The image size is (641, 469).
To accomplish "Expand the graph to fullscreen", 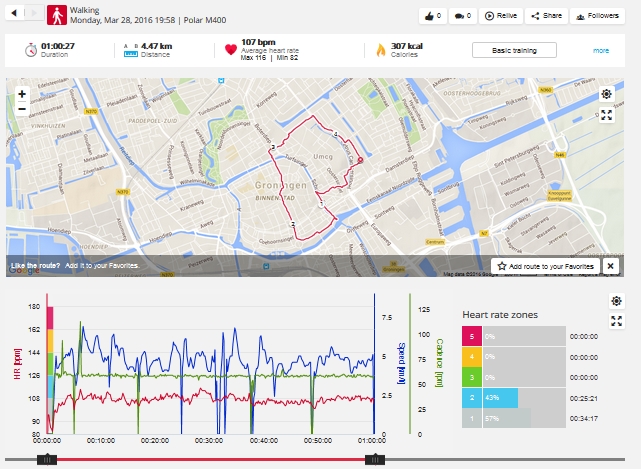I will (x=617, y=321).
